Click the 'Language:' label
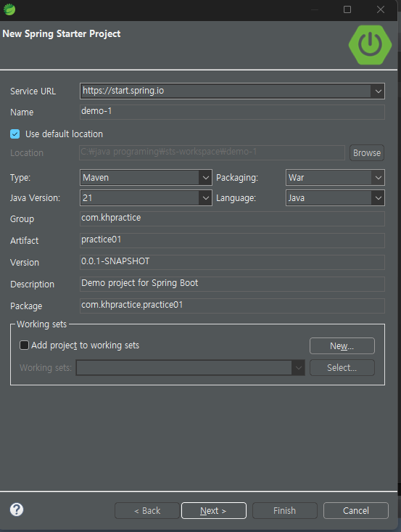401x532 pixels. [236, 198]
